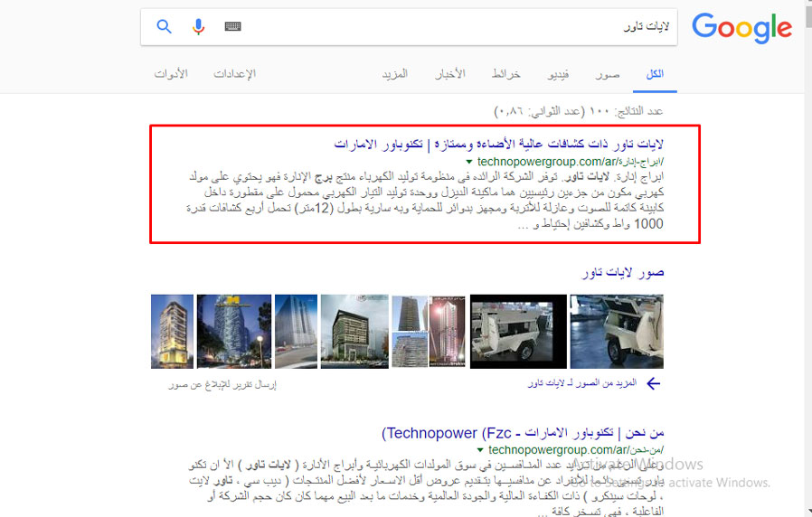Click URL text technopowergroup.com/ar/من-نحن

coord(575,450)
